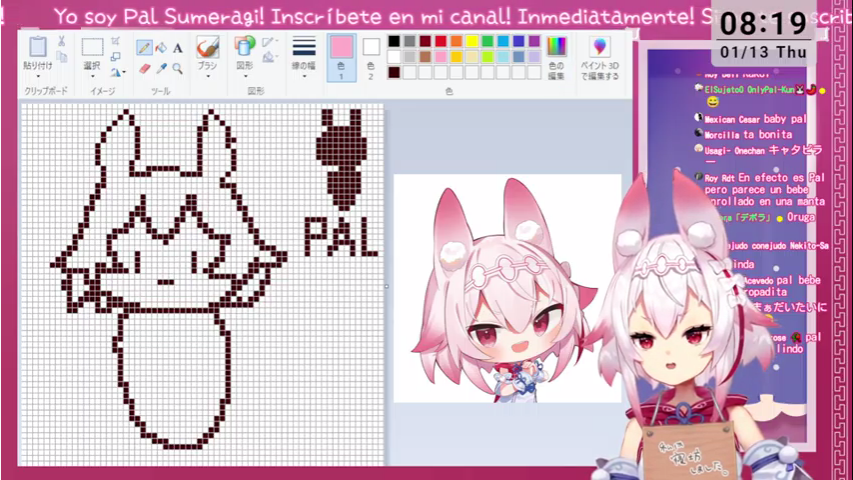Pick the rose pink palette swatch

pyautogui.click(x=441, y=57)
